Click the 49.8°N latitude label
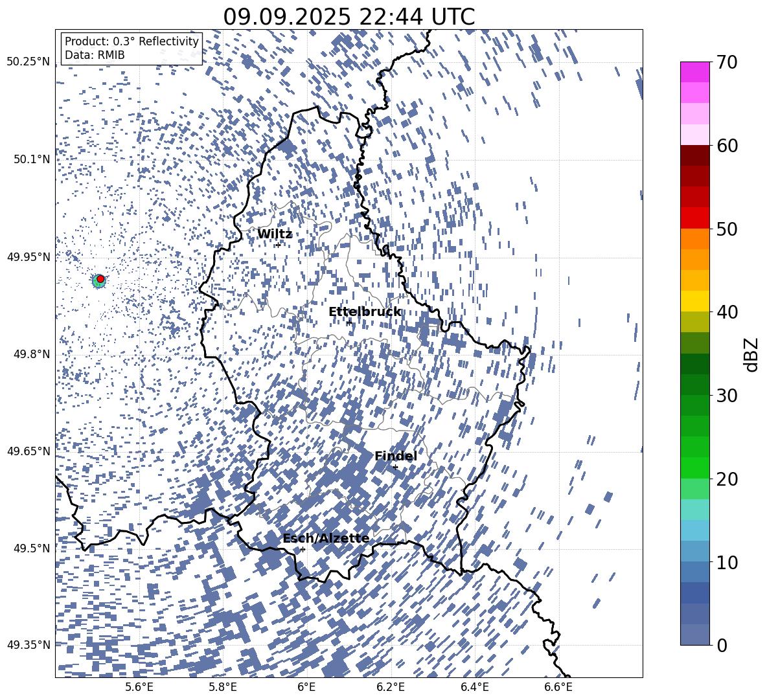The image size is (767, 700). (32, 354)
